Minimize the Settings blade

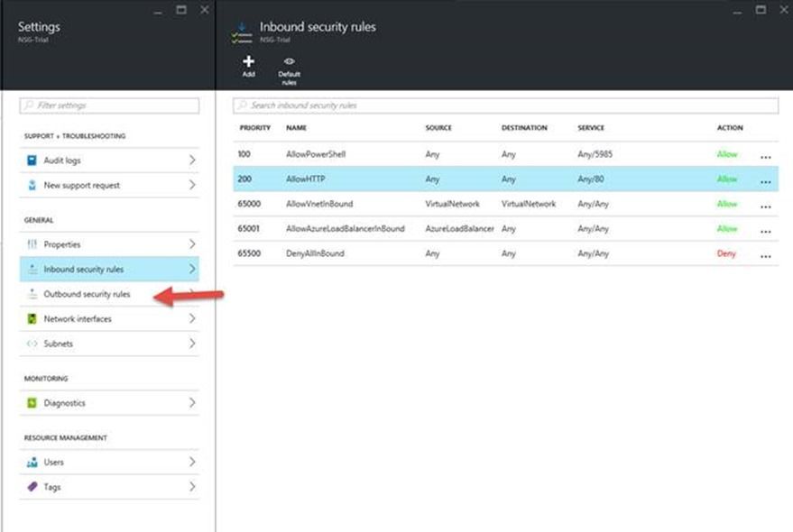158,12
